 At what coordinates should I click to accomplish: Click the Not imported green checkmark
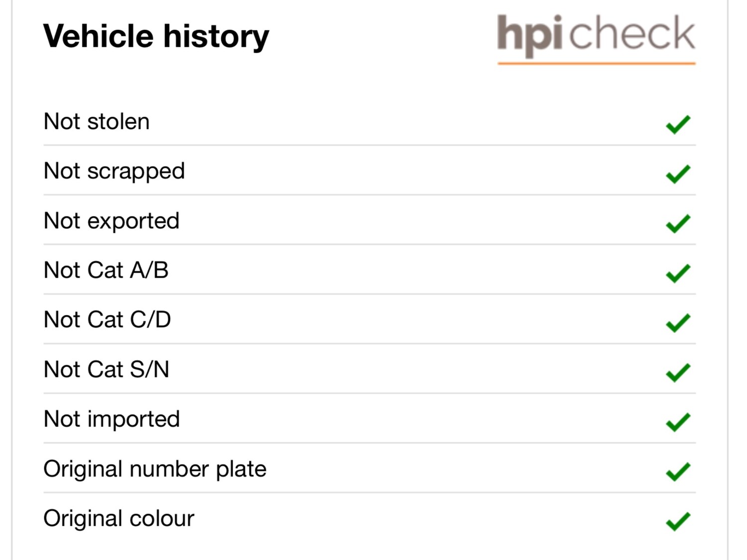point(678,422)
